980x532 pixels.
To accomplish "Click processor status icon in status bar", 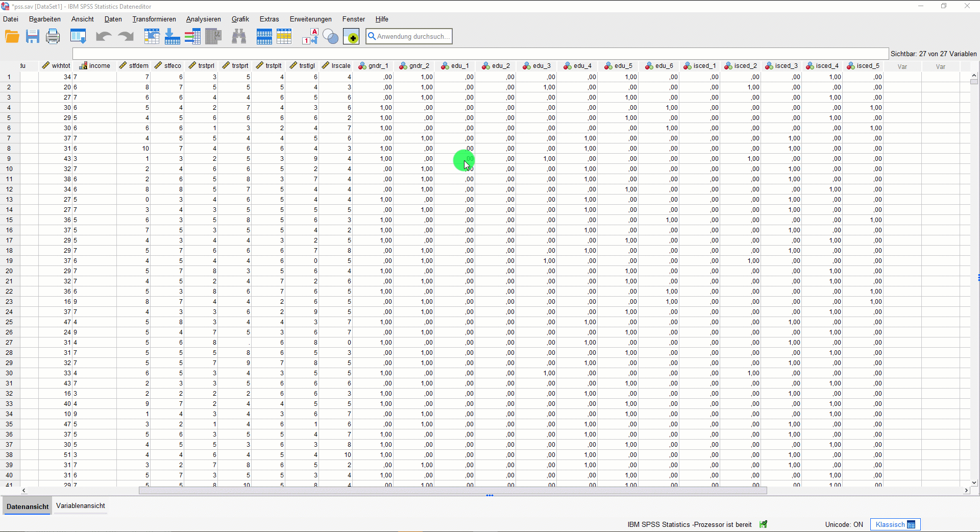I will (x=764, y=524).
